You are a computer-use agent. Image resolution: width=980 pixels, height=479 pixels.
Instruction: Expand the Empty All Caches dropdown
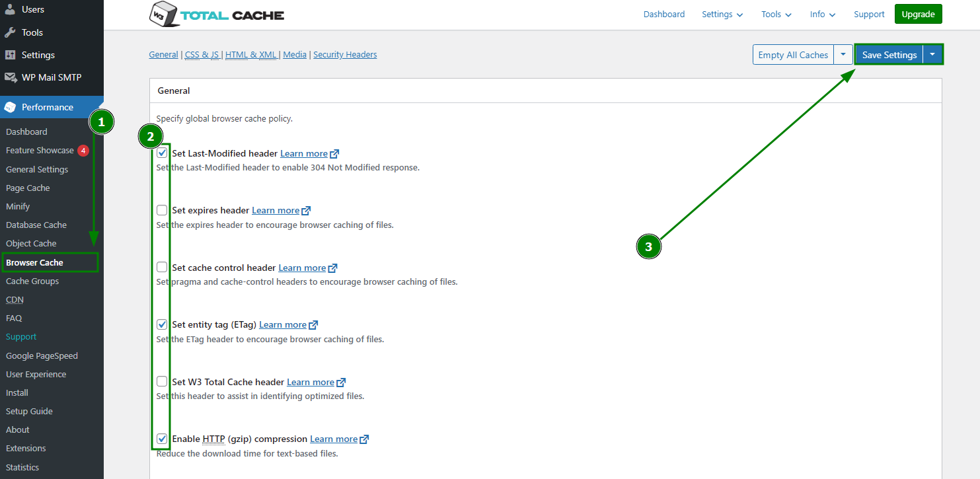click(843, 54)
